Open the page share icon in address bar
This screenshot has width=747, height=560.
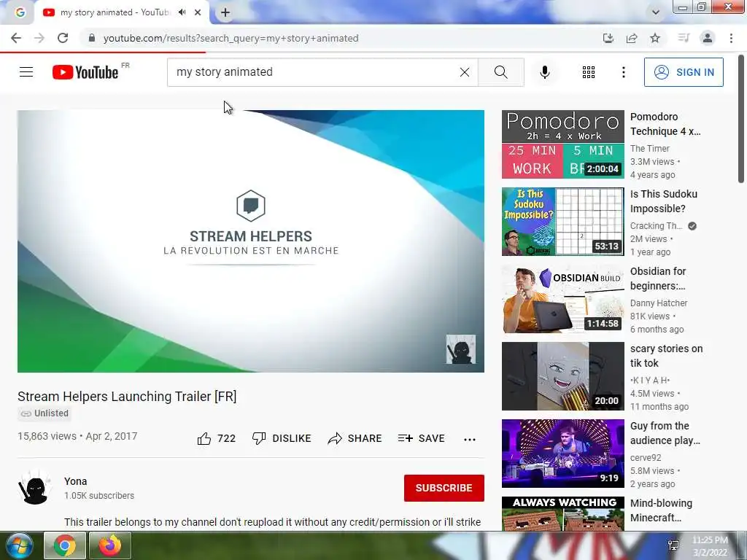632,38
